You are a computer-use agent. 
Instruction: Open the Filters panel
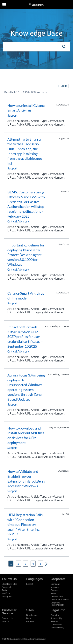pos(63,86)
